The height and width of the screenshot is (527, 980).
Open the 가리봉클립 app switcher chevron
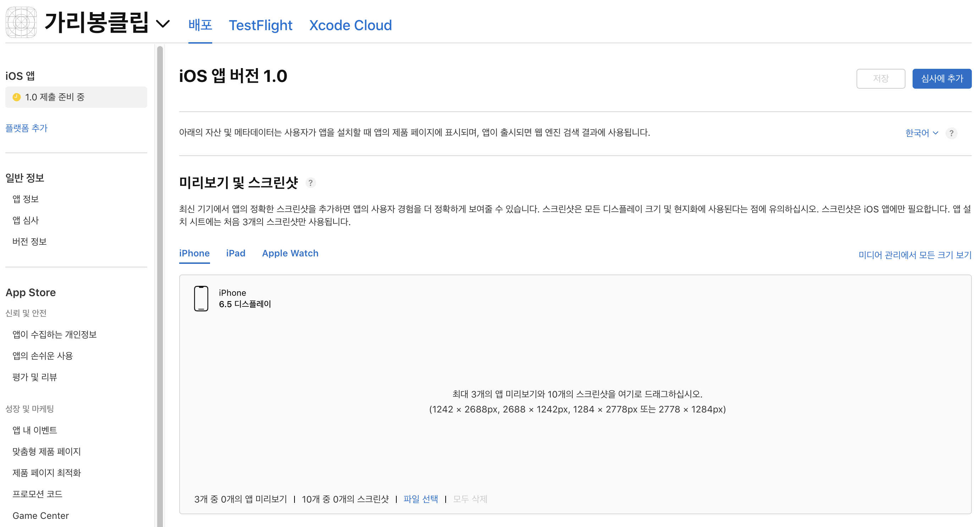[163, 24]
